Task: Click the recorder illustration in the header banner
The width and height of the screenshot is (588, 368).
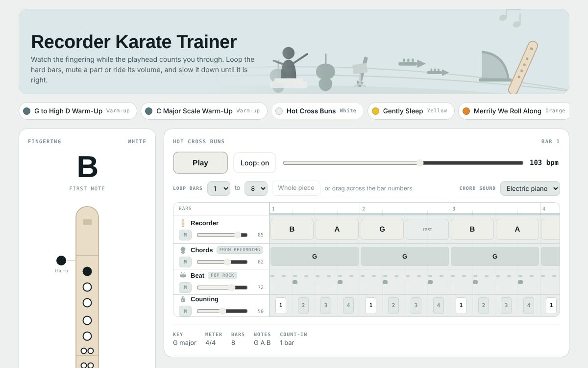Action: click(x=523, y=67)
